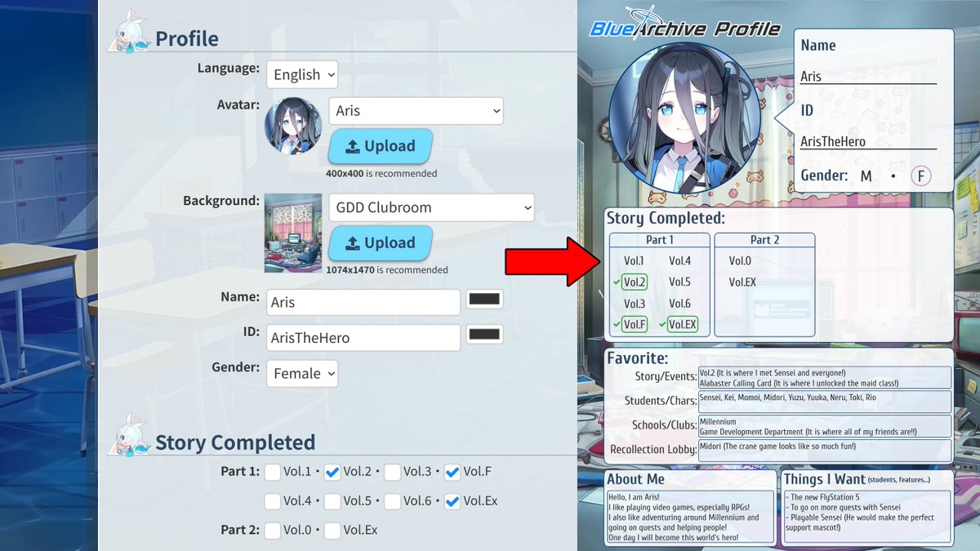Check the Vol.0 checkbox in Part 2
Viewport: 980px width, 551px height.
(x=273, y=531)
